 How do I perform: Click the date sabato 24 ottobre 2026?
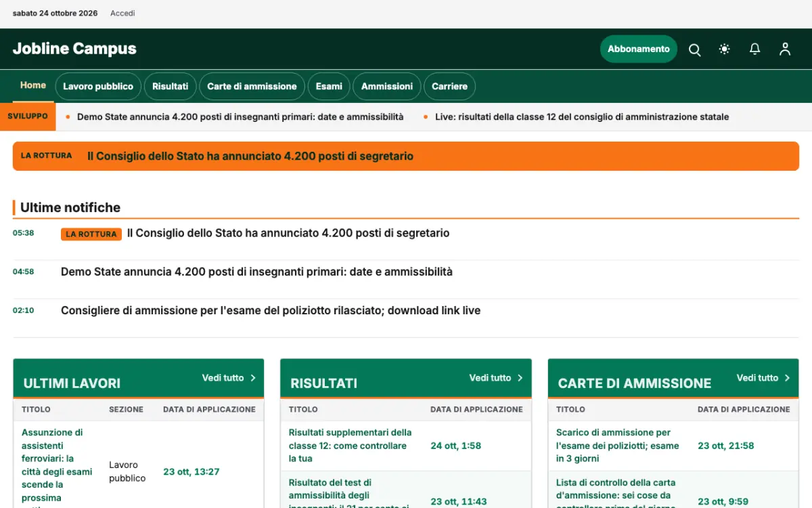pyautogui.click(x=55, y=14)
